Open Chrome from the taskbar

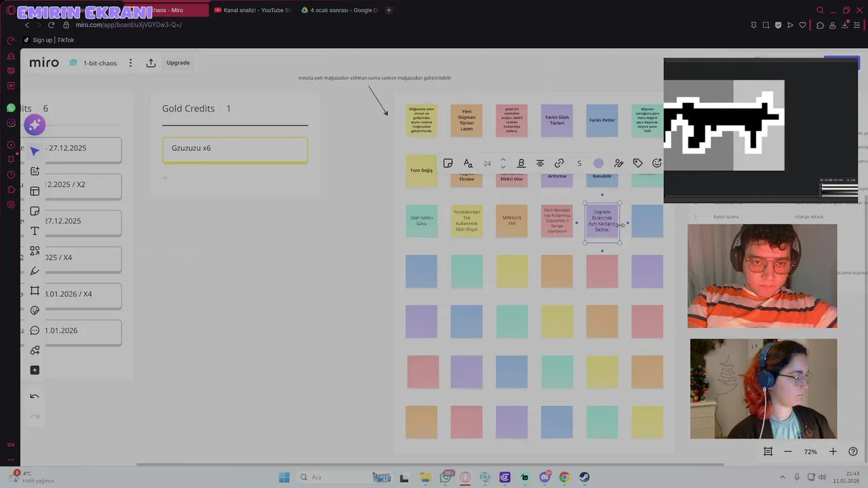pyautogui.click(x=564, y=477)
